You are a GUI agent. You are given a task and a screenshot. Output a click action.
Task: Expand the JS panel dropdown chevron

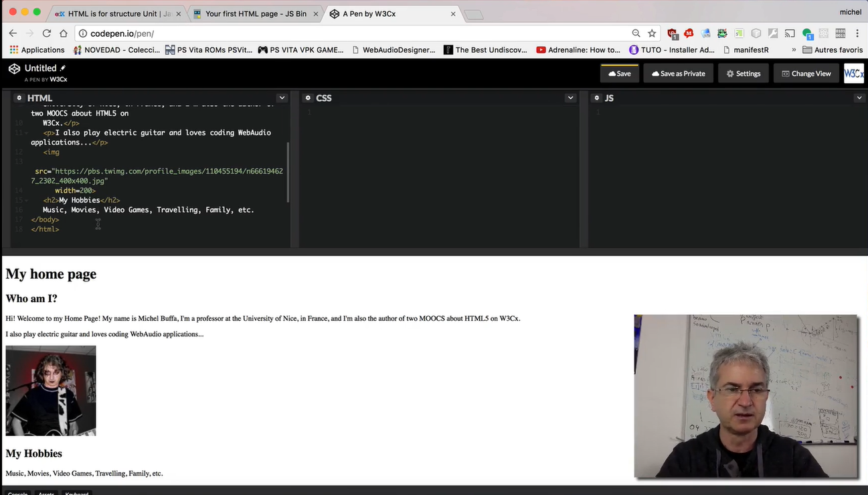tap(859, 98)
